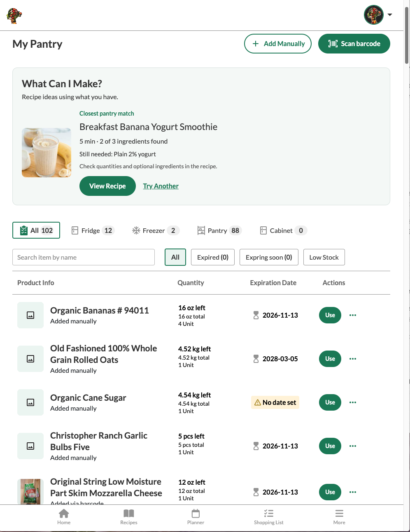Viewport: 410px width, 532px height.
Task: Open the Mozzarella Cheese product thumbnail
Action: 30,492
